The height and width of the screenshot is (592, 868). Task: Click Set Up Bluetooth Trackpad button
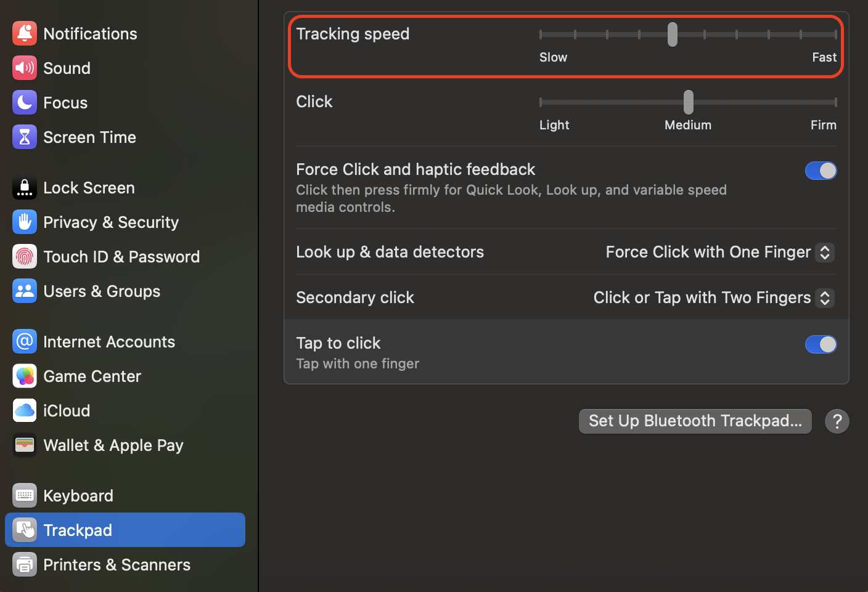695,421
